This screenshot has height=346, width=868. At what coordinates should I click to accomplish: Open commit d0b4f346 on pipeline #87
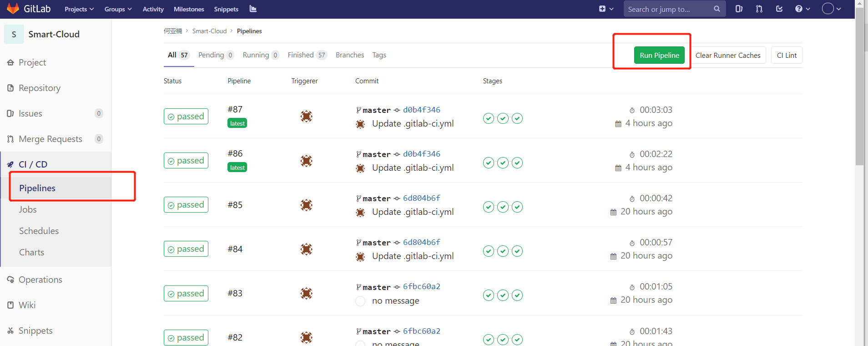tap(422, 110)
